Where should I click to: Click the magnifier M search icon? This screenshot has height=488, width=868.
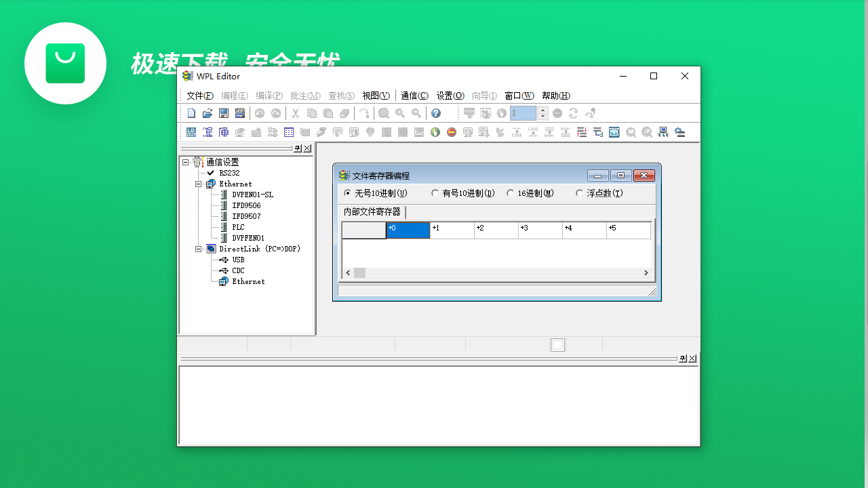(631, 132)
